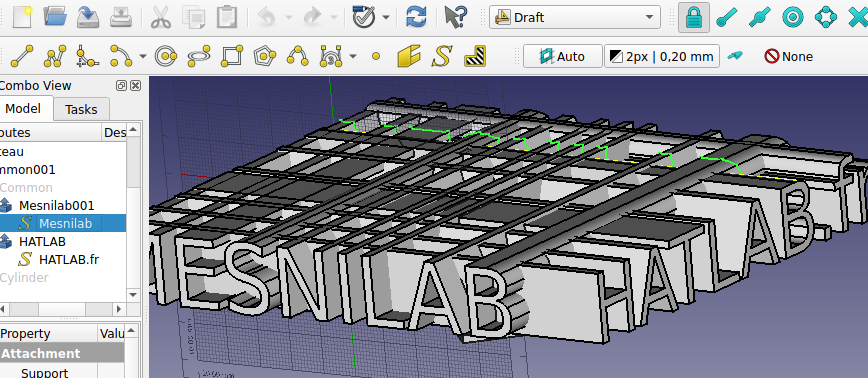The width and height of the screenshot is (868, 378).
Task: Click the Paste clipboard icon
Action: tap(226, 17)
